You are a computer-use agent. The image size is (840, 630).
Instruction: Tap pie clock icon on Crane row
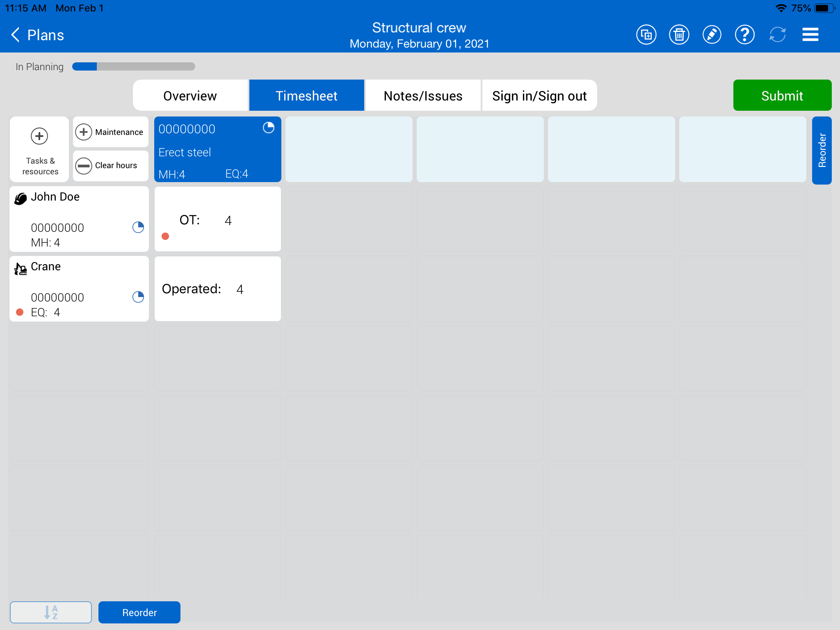[x=138, y=297]
